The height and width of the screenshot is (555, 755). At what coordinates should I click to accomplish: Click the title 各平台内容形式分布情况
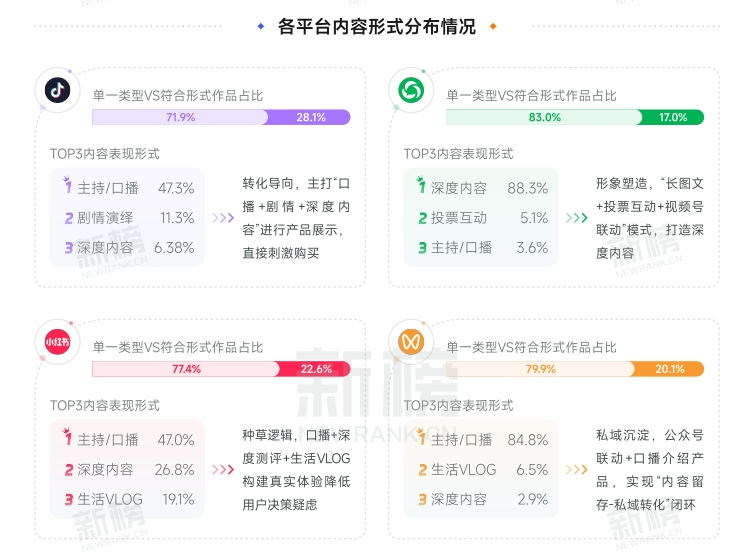[x=377, y=27]
